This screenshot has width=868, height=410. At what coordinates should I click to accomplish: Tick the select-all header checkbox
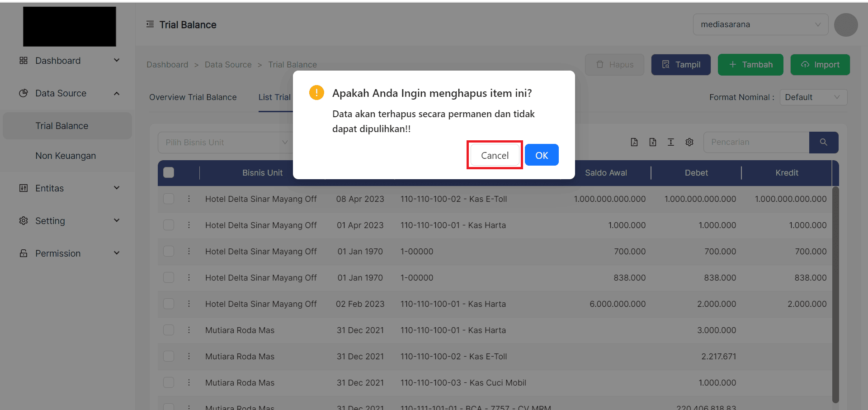pyautogui.click(x=169, y=172)
